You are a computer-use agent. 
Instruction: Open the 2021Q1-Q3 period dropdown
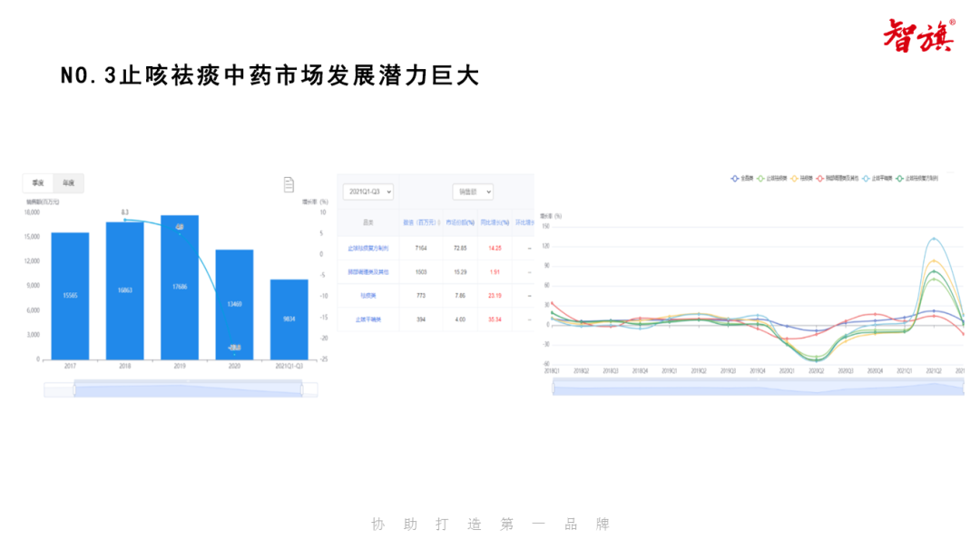click(x=368, y=192)
